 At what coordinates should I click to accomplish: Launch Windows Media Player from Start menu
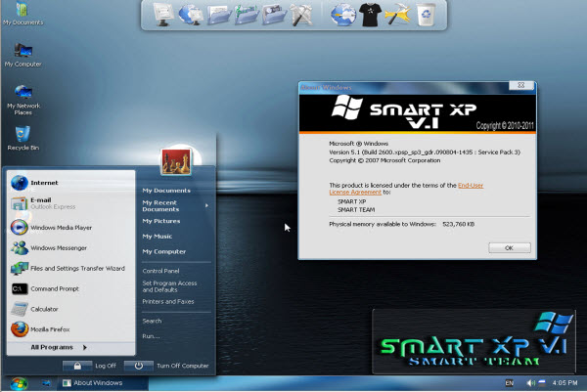click(x=71, y=228)
